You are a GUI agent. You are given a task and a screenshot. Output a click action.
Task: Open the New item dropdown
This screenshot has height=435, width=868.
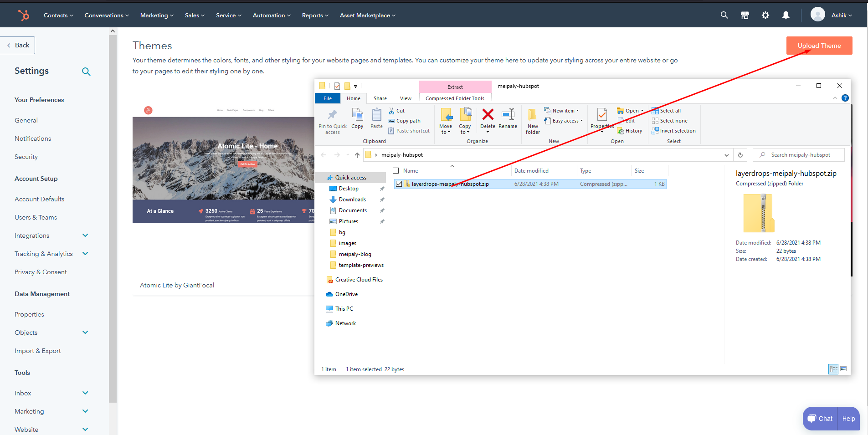click(561, 111)
